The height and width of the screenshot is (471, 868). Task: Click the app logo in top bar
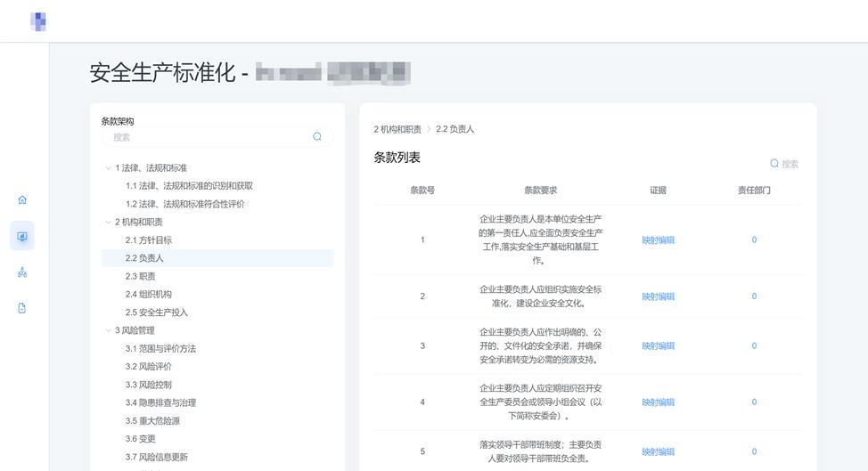click(x=38, y=21)
